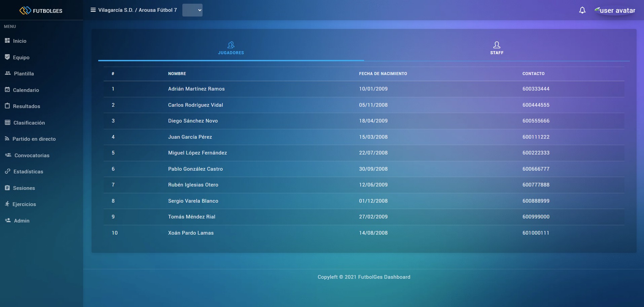Click the FutbolGes logo icon
Screen dimensions: 644x307
tap(25, 11)
